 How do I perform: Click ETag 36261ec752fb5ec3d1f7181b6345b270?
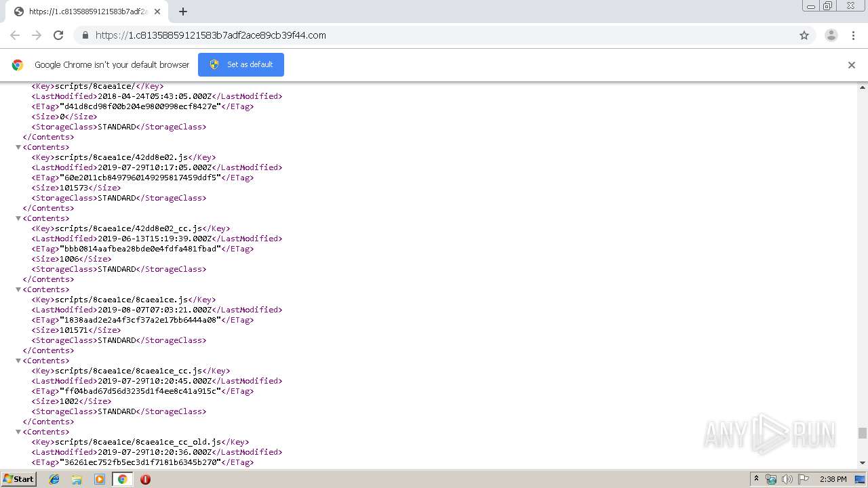[140, 462]
